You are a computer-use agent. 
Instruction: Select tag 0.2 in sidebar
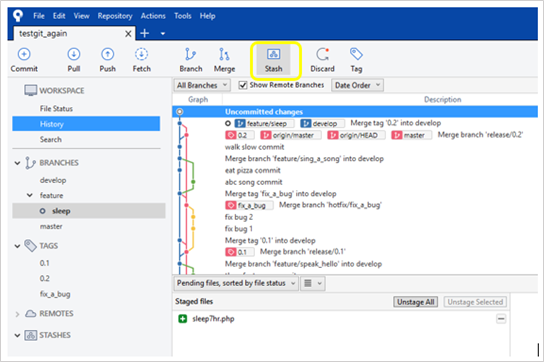(44, 279)
